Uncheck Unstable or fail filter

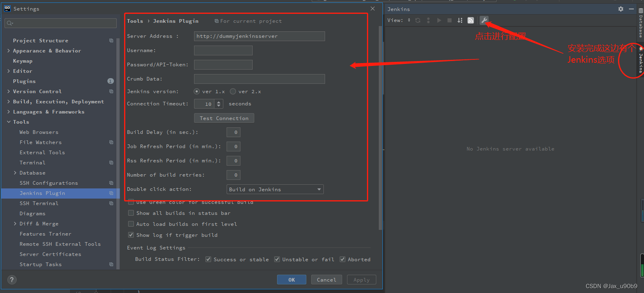[x=277, y=259]
